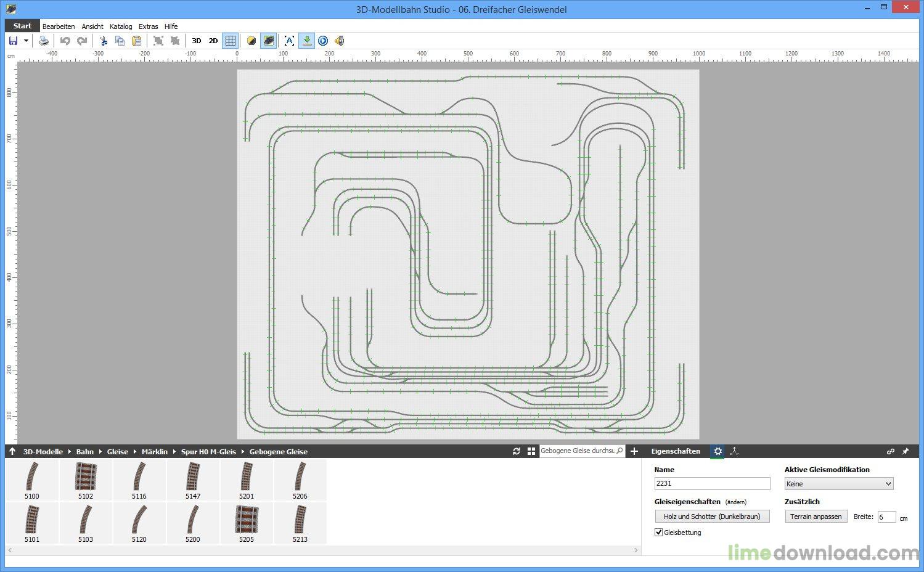The height and width of the screenshot is (572, 924).
Task: Click Holz und Schotter (Dunkelbraun) button
Action: 712,517
